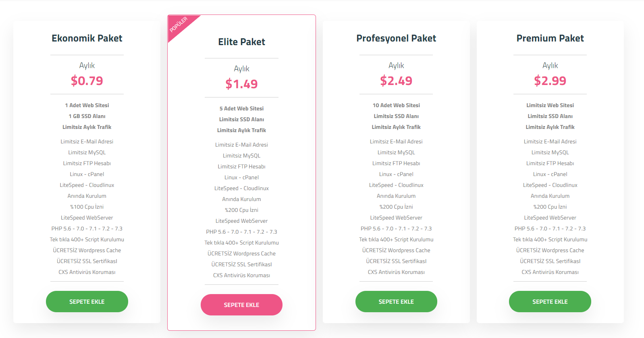Click '5 Adet Web Sitesi' feature
644x338 pixels.
click(x=241, y=108)
